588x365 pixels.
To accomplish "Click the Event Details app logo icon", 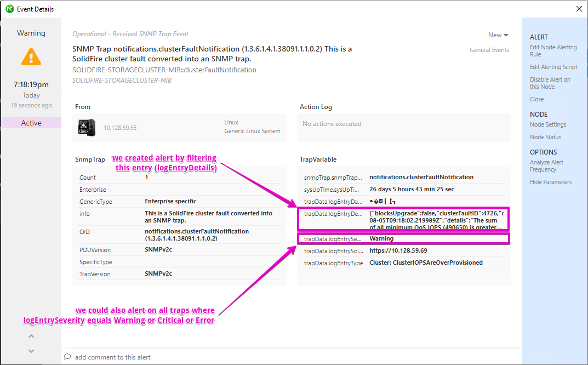I will (x=10, y=9).
